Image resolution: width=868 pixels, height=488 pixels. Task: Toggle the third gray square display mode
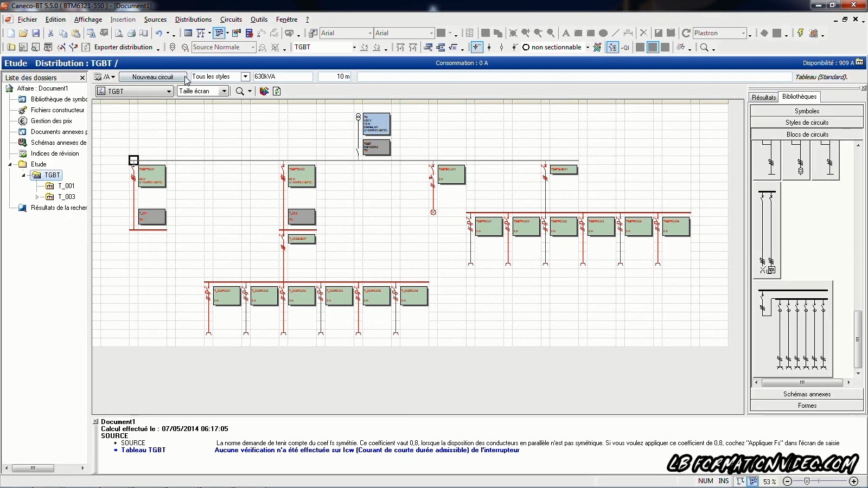pos(665,47)
